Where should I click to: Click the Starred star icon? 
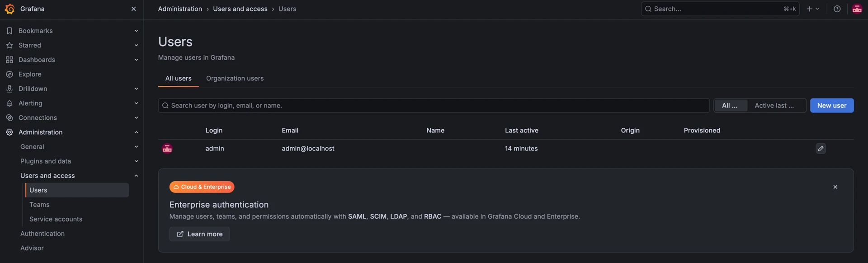click(x=9, y=45)
